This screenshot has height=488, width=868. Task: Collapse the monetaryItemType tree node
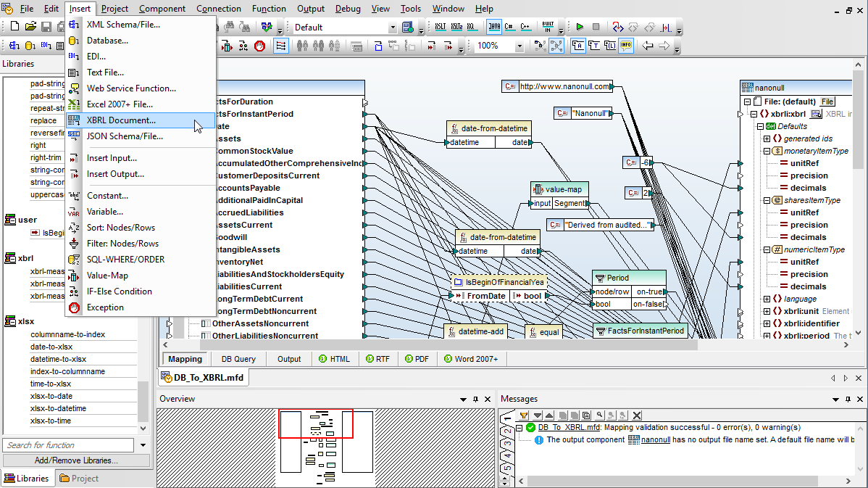[767, 152]
